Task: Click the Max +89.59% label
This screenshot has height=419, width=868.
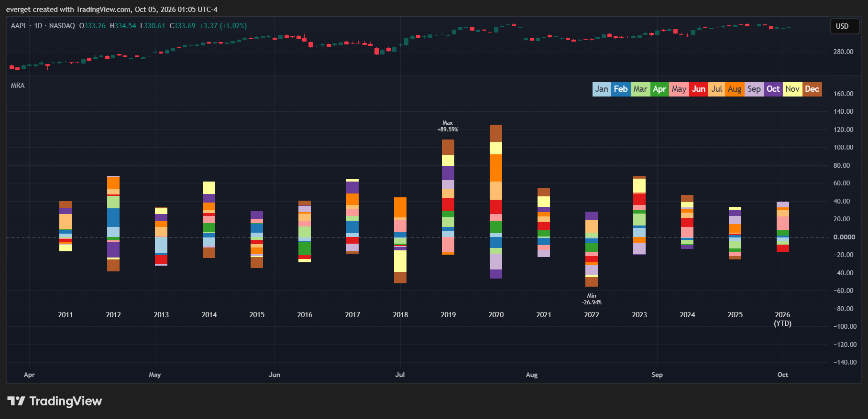Action: coord(448,126)
